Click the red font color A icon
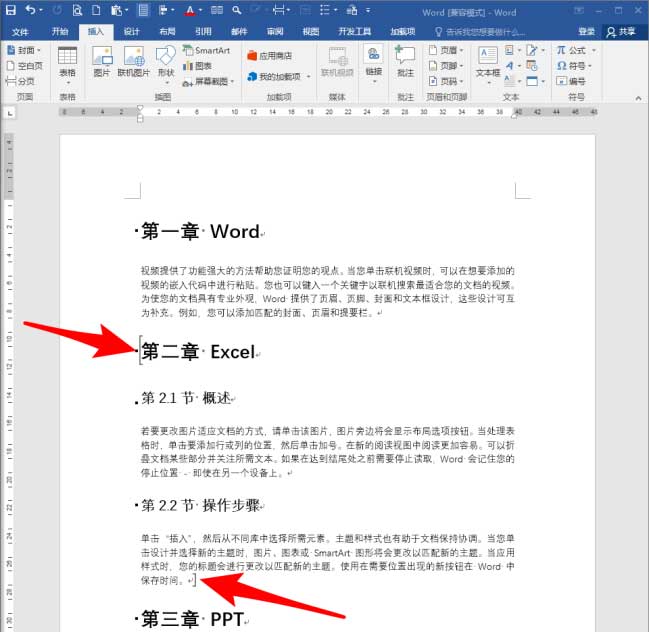Screen dimensions: 649x632 click(190, 10)
